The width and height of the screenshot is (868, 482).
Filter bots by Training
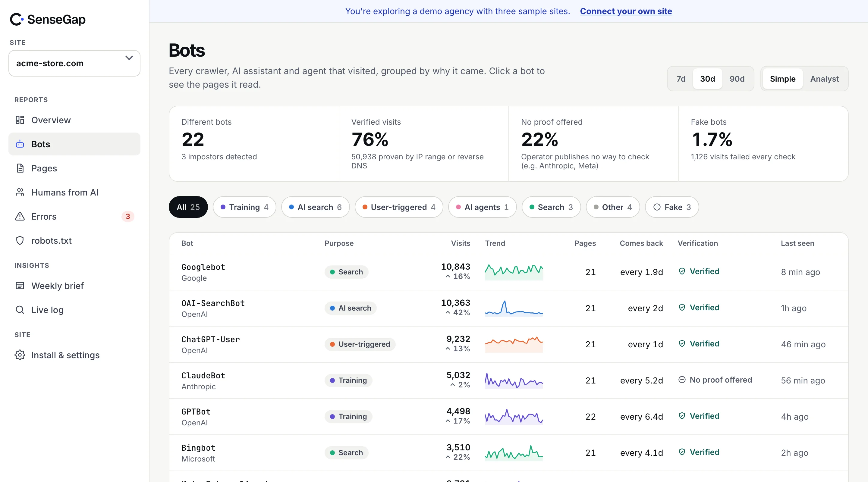tap(244, 207)
